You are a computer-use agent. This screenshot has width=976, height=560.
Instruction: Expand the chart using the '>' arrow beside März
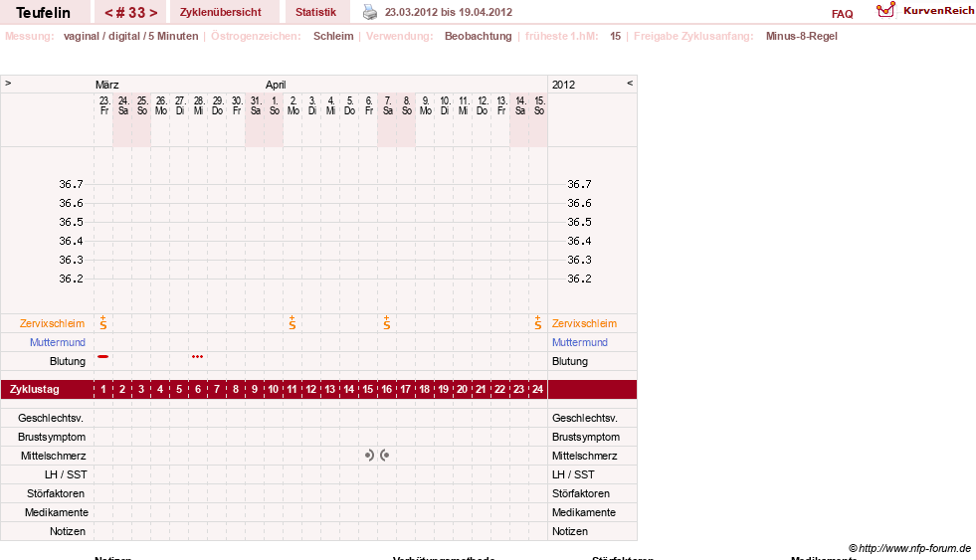(x=8, y=83)
